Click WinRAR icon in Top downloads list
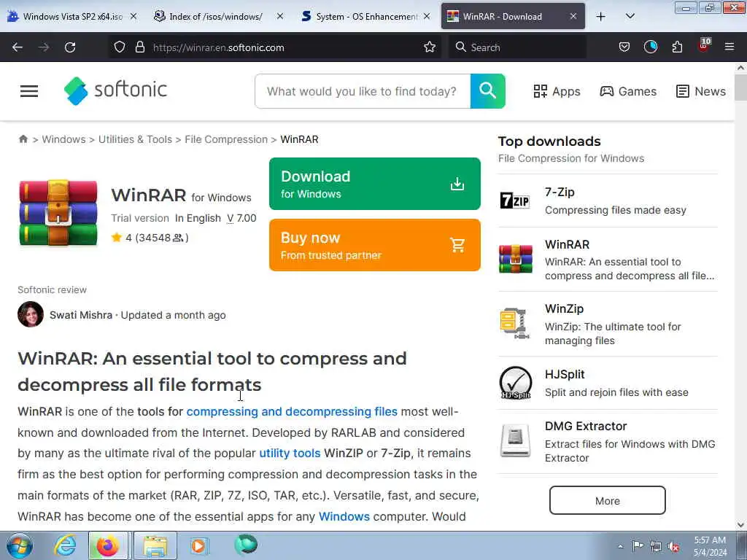 point(515,259)
